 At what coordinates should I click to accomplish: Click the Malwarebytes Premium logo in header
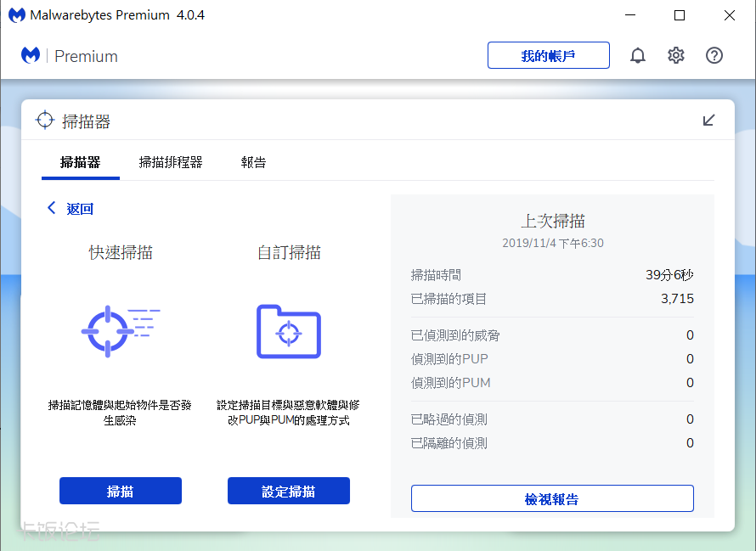pyautogui.click(x=70, y=56)
